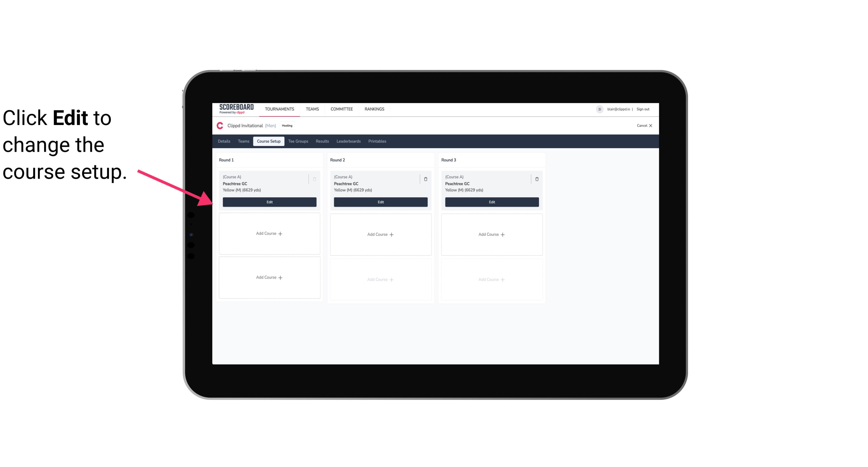
Task: Click Edit button for Round 2 course
Action: pos(380,201)
